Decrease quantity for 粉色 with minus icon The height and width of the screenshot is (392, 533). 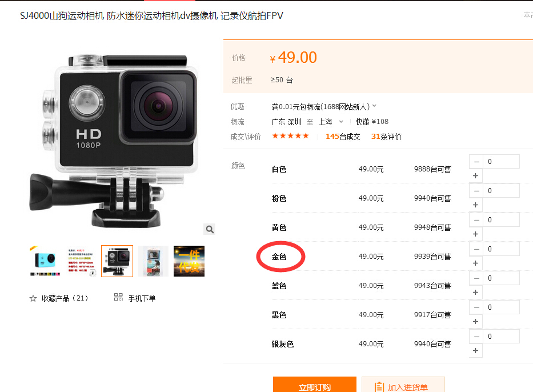pyautogui.click(x=476, y=191)
